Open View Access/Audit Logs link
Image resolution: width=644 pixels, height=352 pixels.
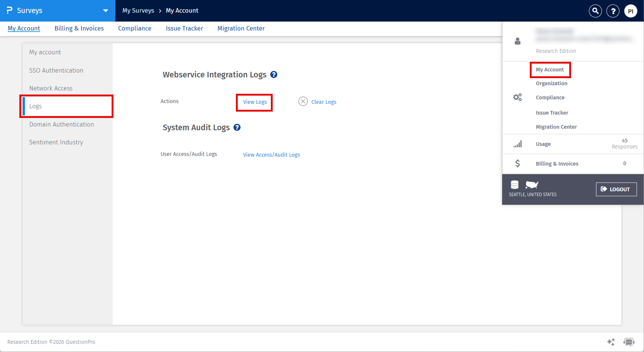[271, 154]
